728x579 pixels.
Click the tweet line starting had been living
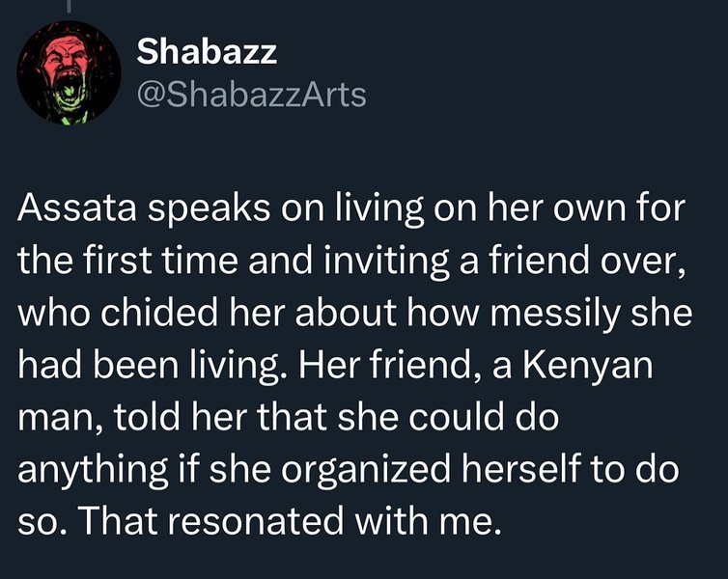[335, 367]
